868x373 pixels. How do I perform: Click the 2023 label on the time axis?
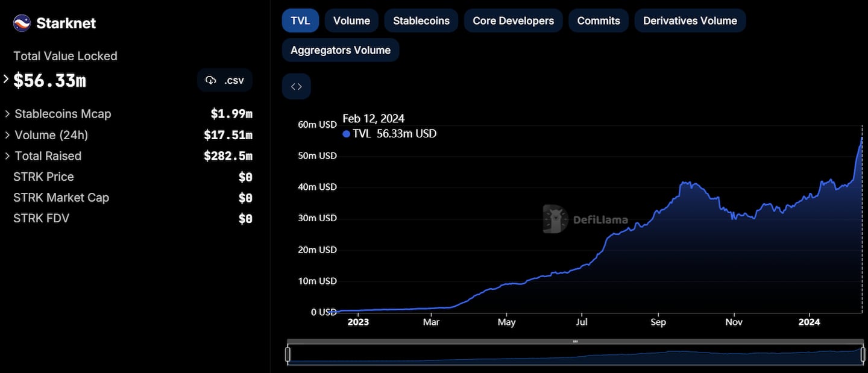click(x=358, y=322)
